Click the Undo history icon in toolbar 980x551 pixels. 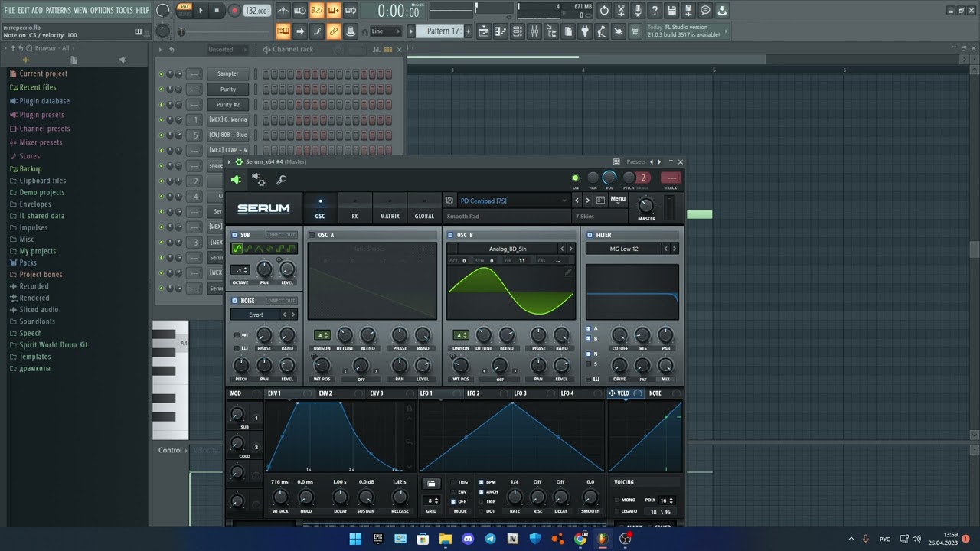click(x=604, y=11)
